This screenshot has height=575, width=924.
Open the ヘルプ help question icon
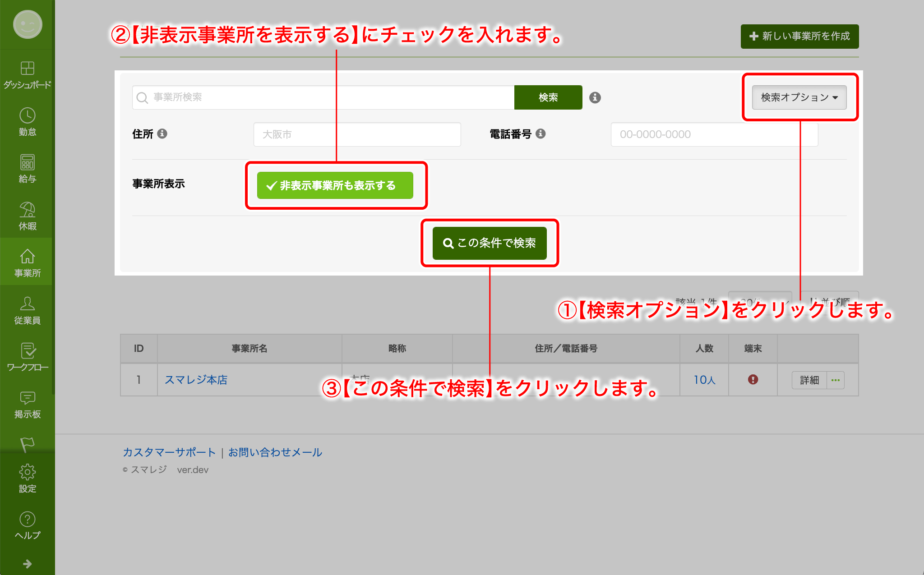point(27,519)
